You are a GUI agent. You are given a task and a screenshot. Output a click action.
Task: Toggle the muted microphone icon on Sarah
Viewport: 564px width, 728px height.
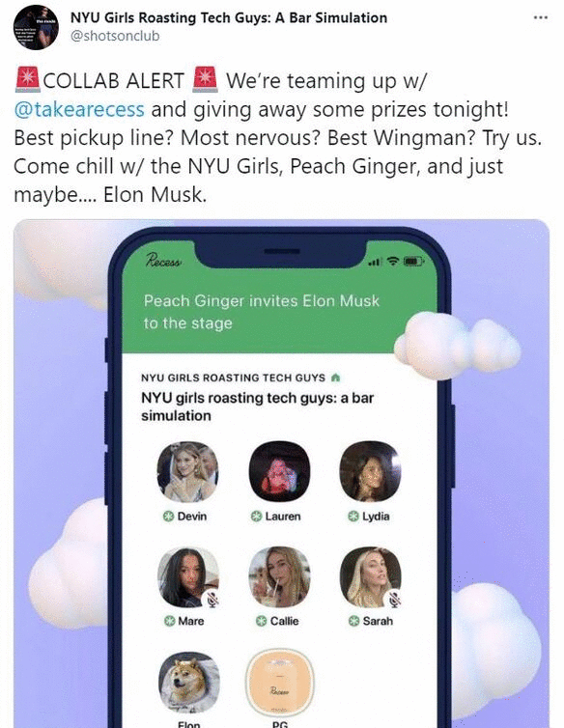(x=395, y=599)
